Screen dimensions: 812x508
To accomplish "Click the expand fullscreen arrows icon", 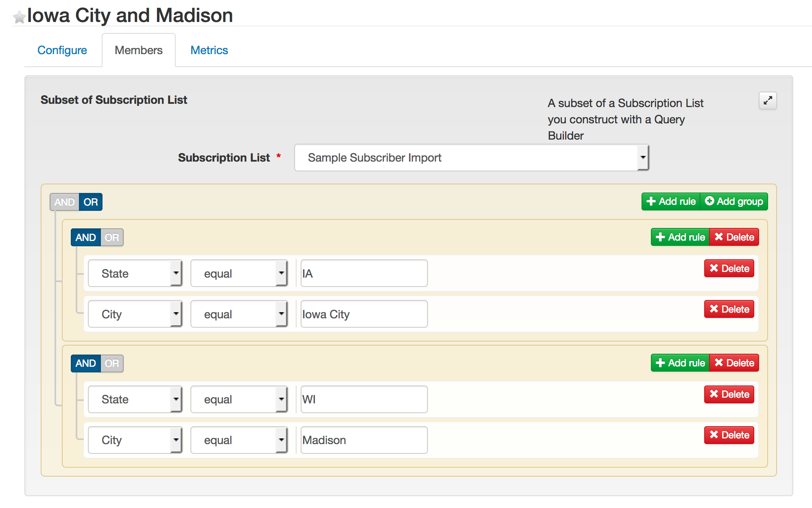I will click(x=768, y=101).
